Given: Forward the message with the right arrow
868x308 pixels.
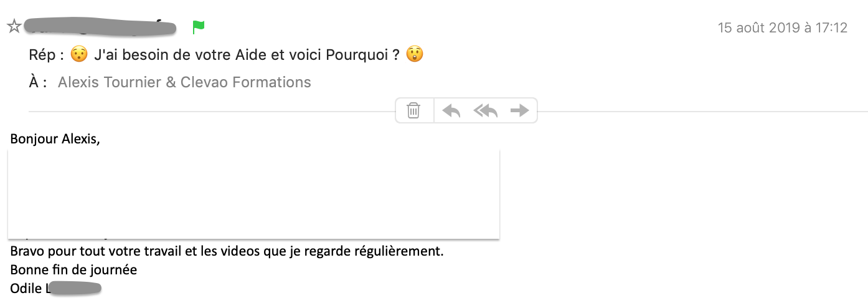Looking at the screenshot, I should 519,111.
